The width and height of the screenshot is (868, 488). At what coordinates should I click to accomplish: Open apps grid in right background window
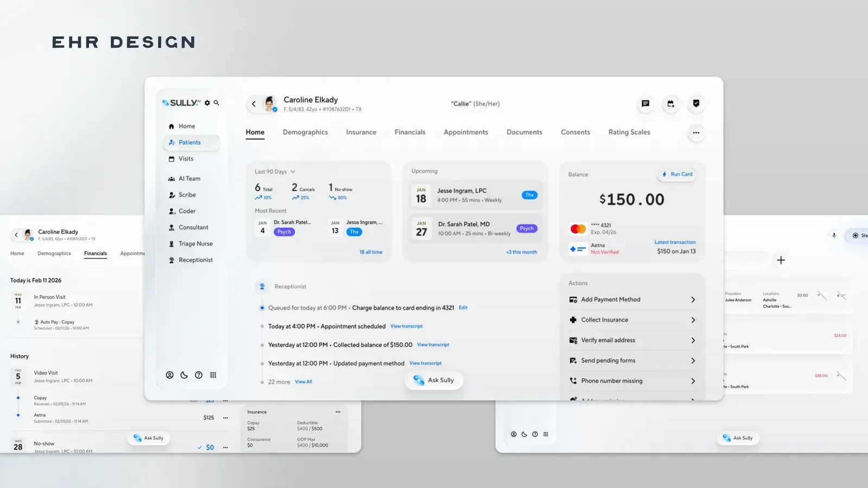click(546, 434)
